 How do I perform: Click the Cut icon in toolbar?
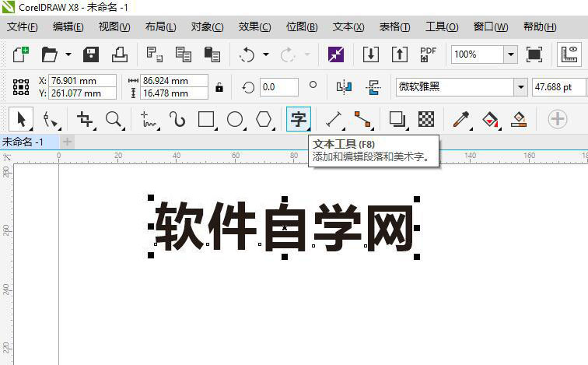tap(154, 54)
